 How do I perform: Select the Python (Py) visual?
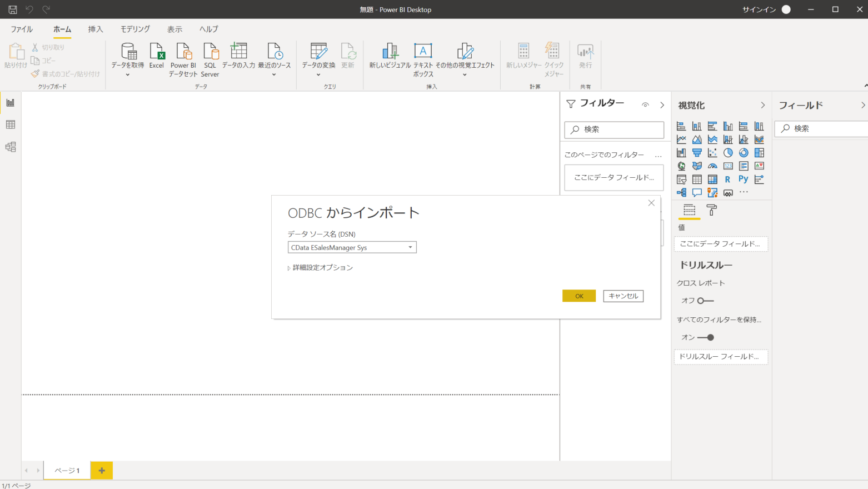pos(744,179)
